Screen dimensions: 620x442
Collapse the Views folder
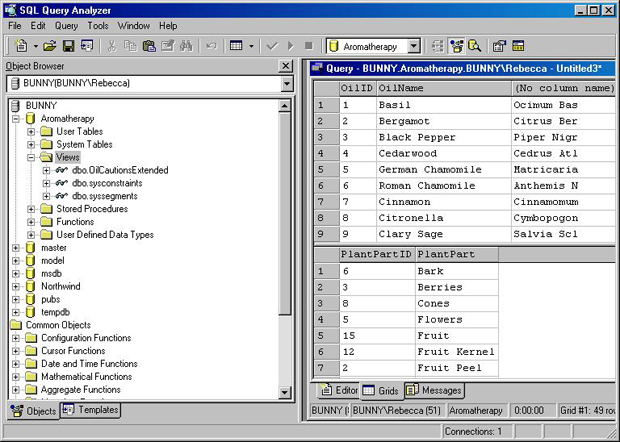pyautogui.click(x=31, y=157)
